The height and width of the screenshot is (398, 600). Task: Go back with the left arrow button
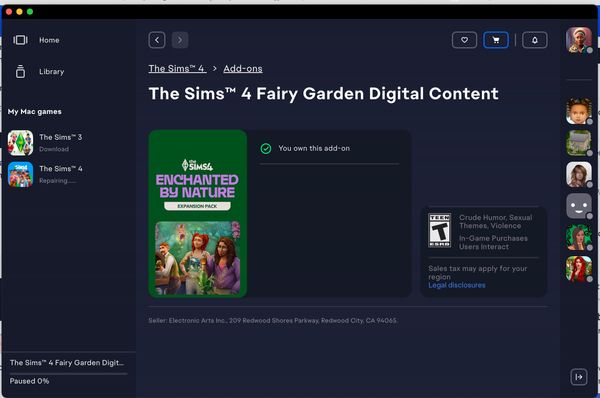coord(157,40)
